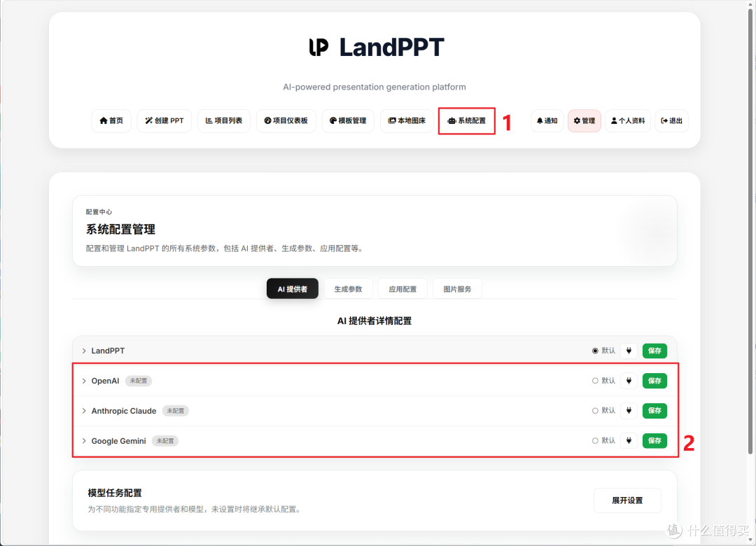Save the Anthropic Claude settings
Viewport: 756px width, 546px height.
coord(654,410)
